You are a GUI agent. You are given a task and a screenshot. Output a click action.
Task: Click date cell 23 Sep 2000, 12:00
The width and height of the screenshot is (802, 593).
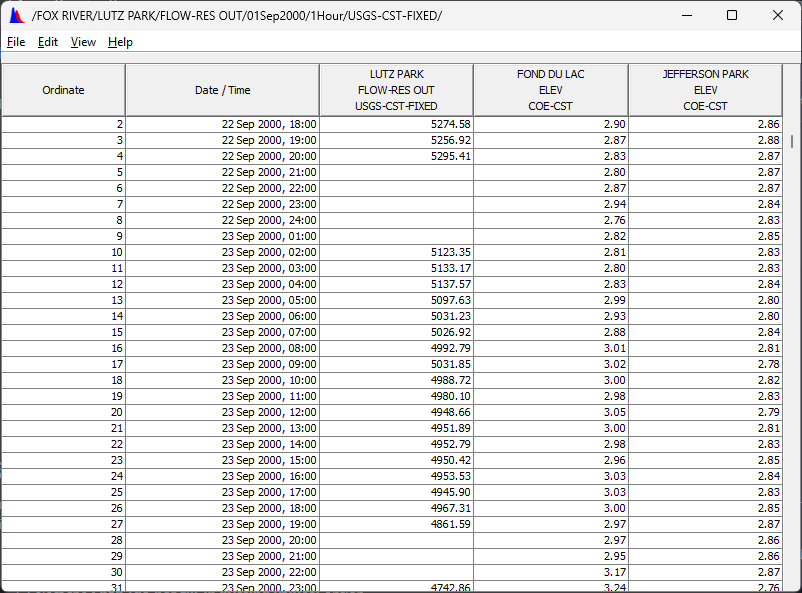tap(222, 412)
